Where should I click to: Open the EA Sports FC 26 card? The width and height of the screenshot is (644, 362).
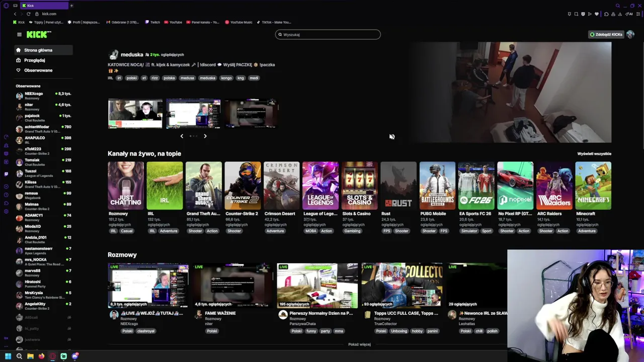point(476,186)
